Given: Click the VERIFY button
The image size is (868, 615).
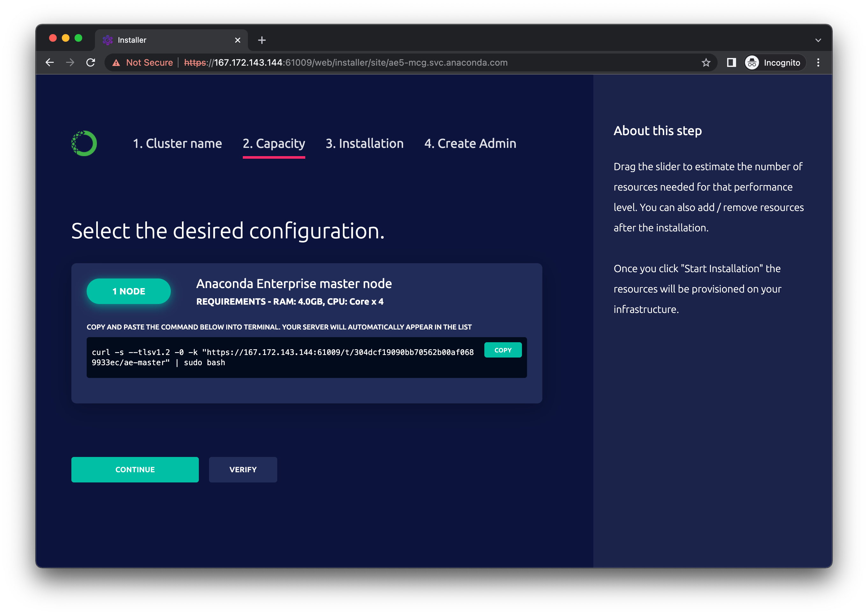Looking at the screenshot, I should point(243,470).
